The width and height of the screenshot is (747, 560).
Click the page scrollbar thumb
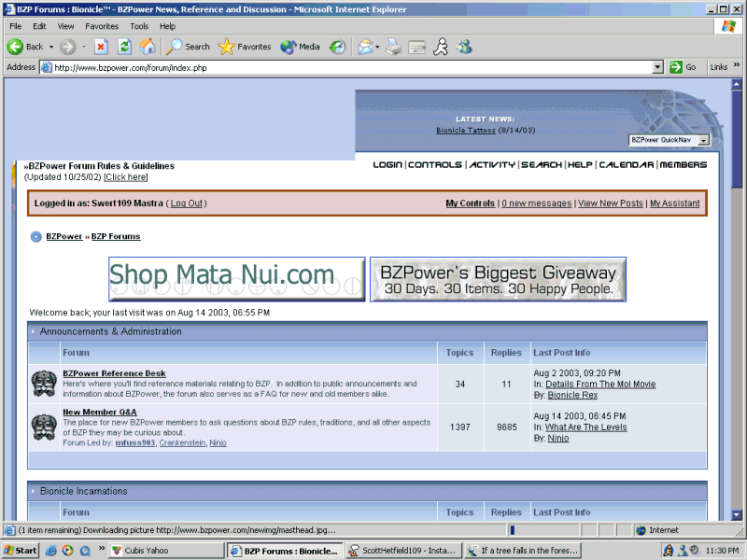tap(737, 138)
